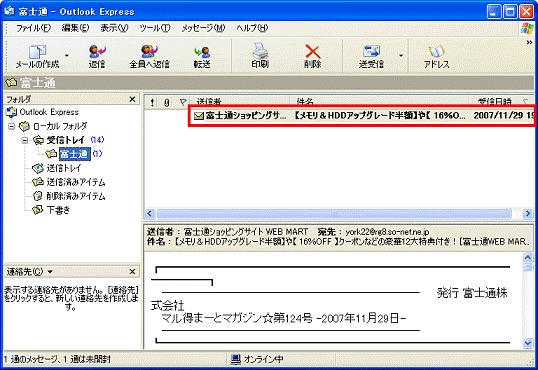538x370 pixels.
Task: Click the Outlook Express title bar icon
Action: 9,11
